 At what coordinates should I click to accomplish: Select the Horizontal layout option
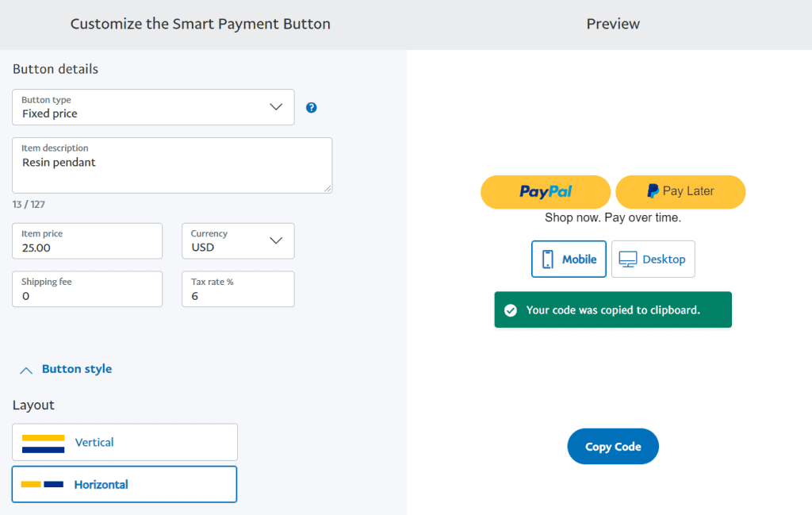[x=124, y=484]
